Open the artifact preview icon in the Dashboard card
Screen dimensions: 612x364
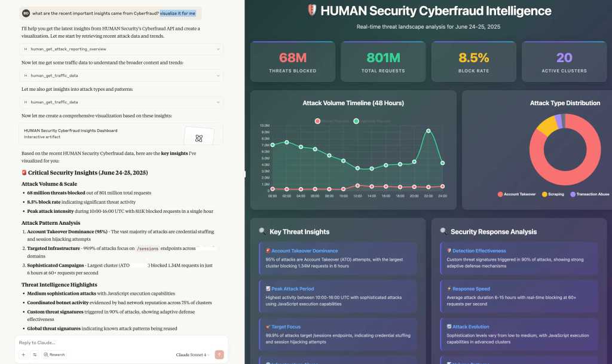pyautogui.click(x=198, y=138)
